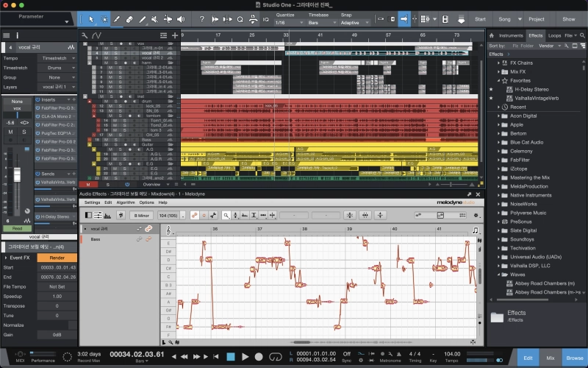Toggle the Read automation button
Image resolution: width=588 pixels, height=368 pixels.
(x=17, y=228)
